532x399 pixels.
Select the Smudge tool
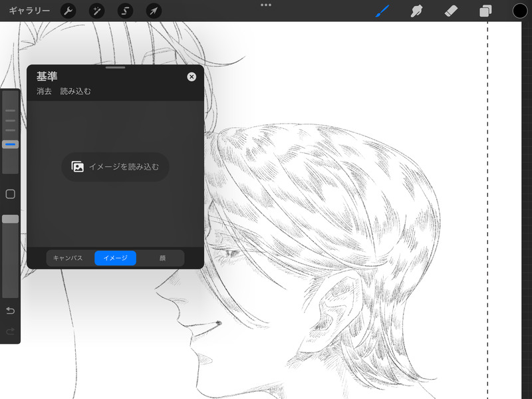[416, 11]
